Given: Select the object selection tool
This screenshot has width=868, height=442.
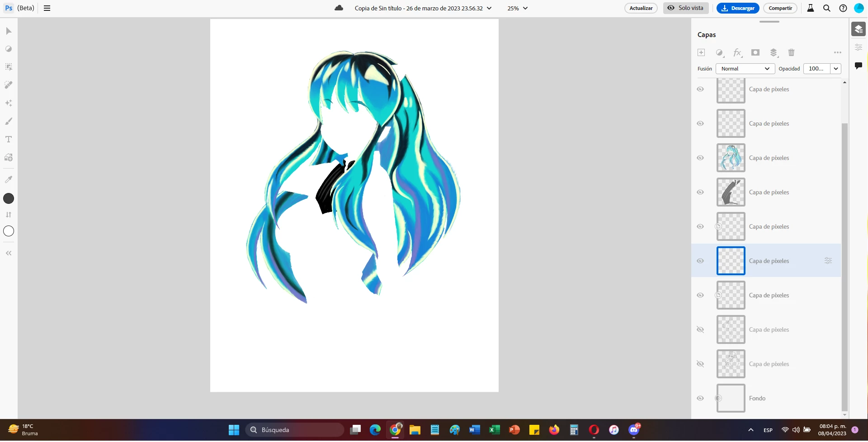Looking at the screenshot, I should (9, 67).
